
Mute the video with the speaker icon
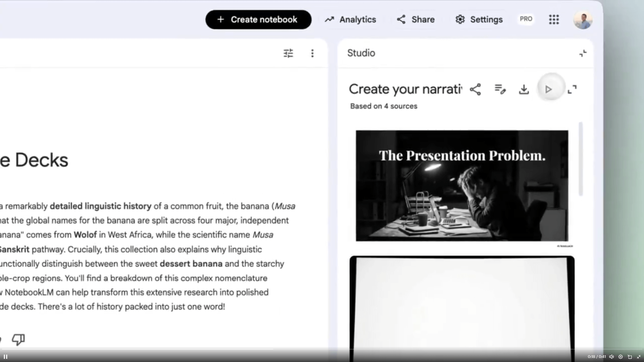[612, 356]
